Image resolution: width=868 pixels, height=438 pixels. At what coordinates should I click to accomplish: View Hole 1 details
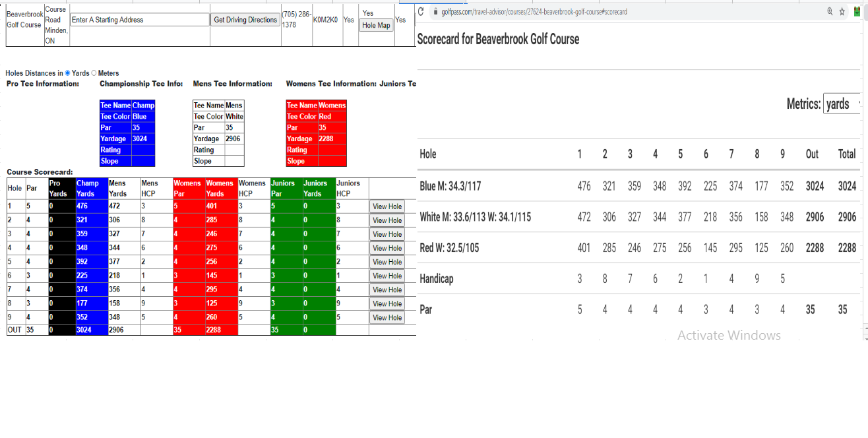(x=387, y=206)
